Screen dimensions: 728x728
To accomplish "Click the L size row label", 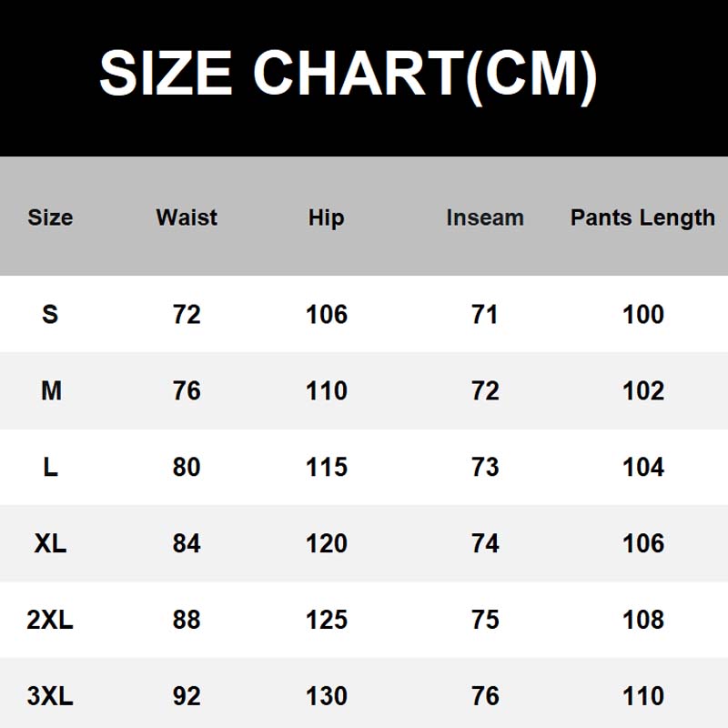I will (x=51, y=467).
